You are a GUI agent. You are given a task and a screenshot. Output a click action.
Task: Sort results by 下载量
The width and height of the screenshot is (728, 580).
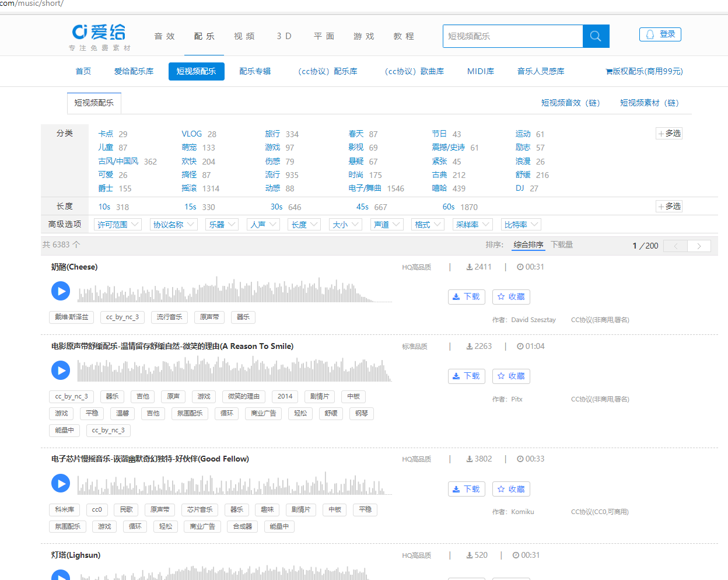tap(562, 245)
